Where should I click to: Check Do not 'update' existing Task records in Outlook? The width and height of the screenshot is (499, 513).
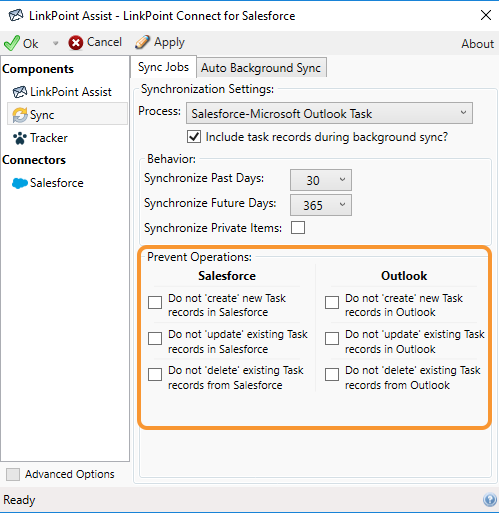coord(332,338)
